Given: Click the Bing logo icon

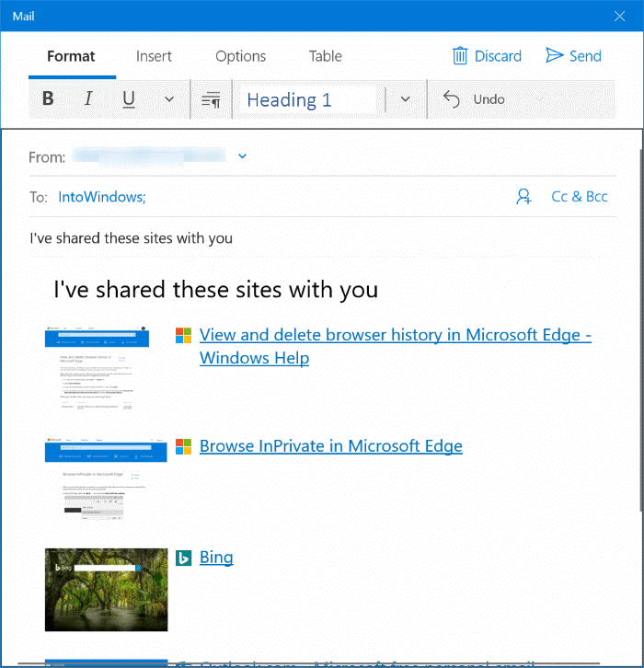Looking at the screenshot, I should pos(184,558).
